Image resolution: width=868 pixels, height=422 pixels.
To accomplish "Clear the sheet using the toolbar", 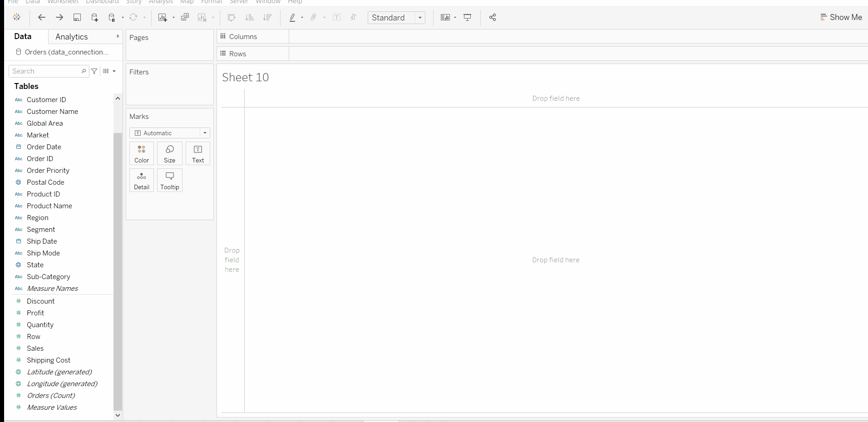I will coord(202,17).
